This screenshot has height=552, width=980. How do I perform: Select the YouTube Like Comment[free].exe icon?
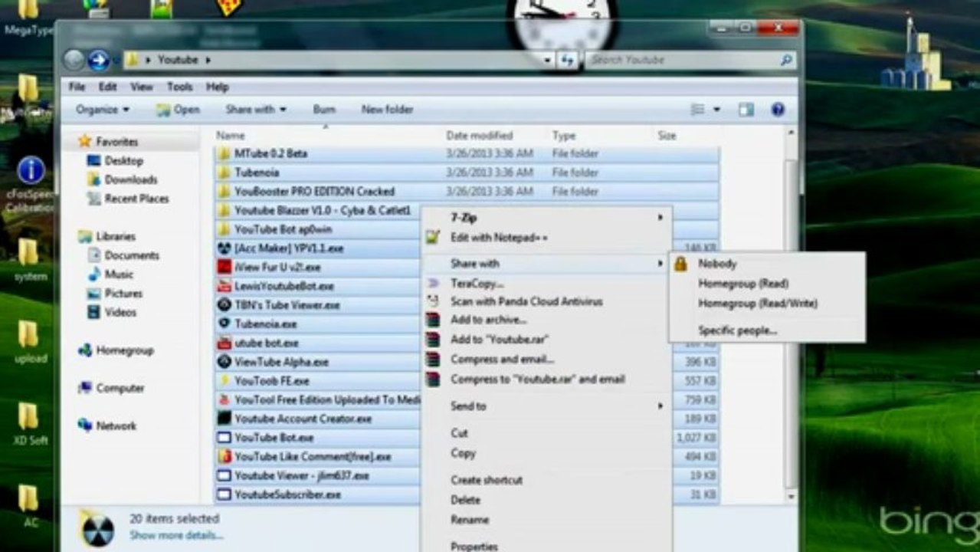pyautogui.click(x=224, y=456)
